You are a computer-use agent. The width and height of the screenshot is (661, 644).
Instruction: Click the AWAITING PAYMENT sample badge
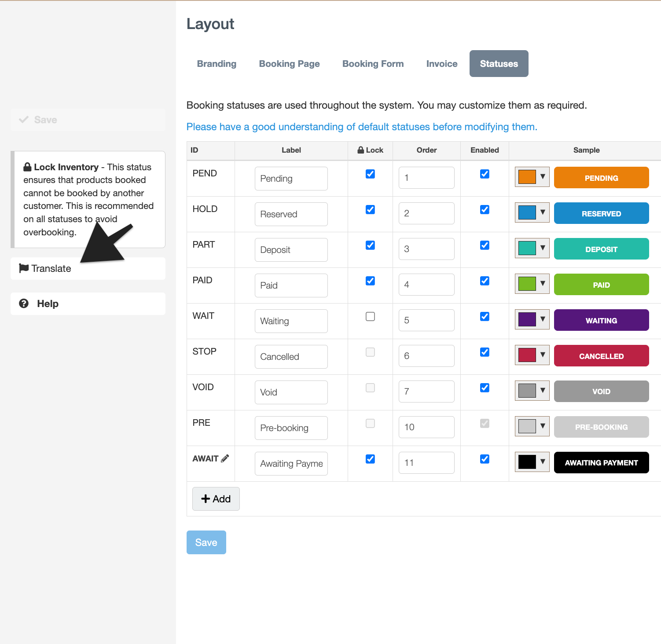click(x=601, y=462)
